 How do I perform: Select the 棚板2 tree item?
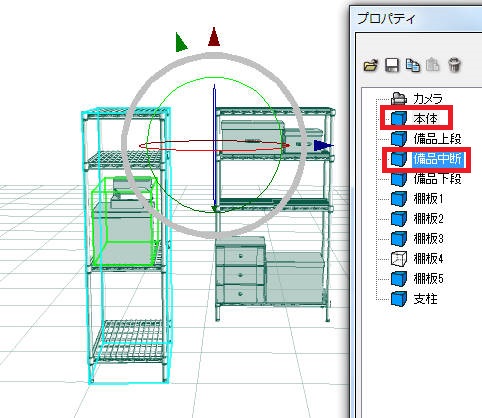[x=428, y=219]
